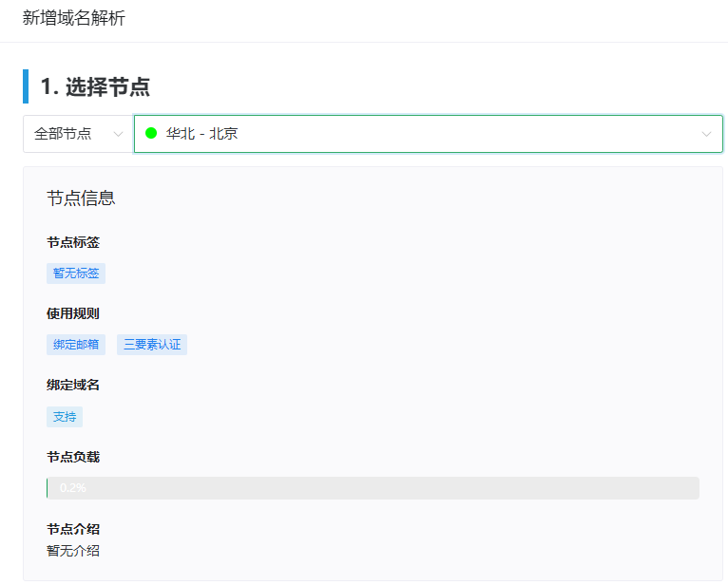Select the 暂无标签 tag

(x=76, y=274)
